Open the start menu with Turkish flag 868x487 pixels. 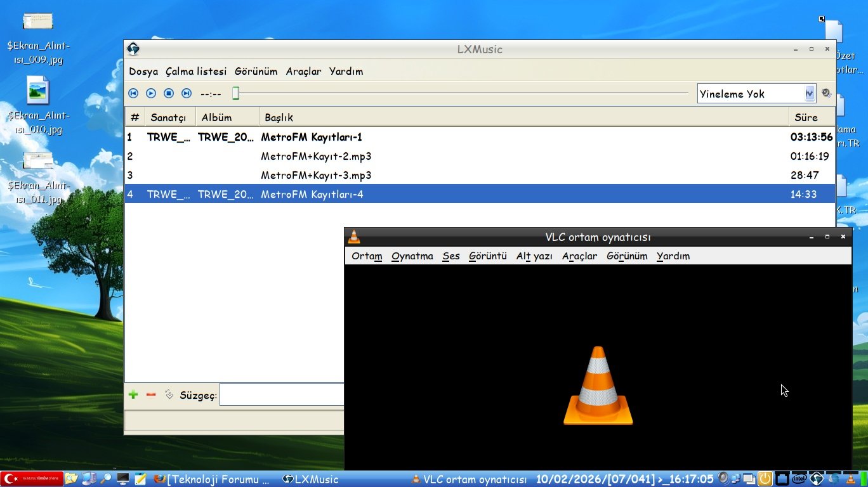pyautogui.click(x=32, y=479)
